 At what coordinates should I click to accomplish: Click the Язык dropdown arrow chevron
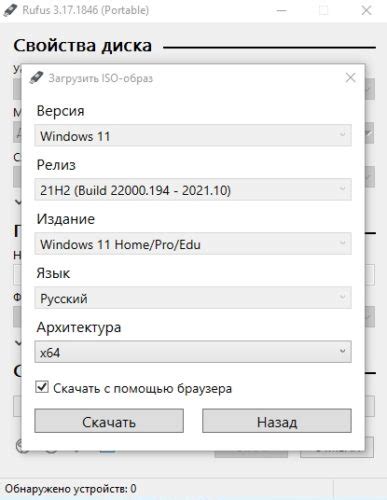pyautogui.click(x=342, y=297)
